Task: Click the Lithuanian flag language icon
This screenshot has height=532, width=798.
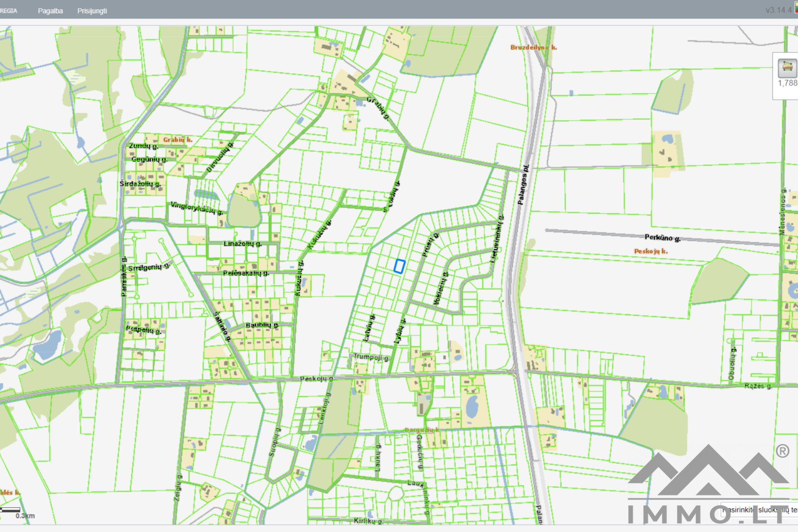Action: click(796, 7)
